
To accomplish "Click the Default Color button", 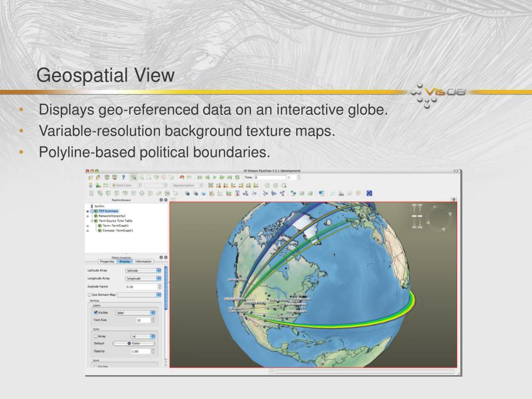I will [134, 343].
